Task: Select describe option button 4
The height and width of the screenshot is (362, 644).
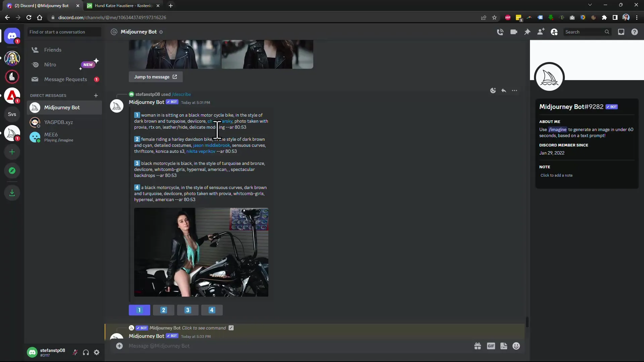Action: 212,310
